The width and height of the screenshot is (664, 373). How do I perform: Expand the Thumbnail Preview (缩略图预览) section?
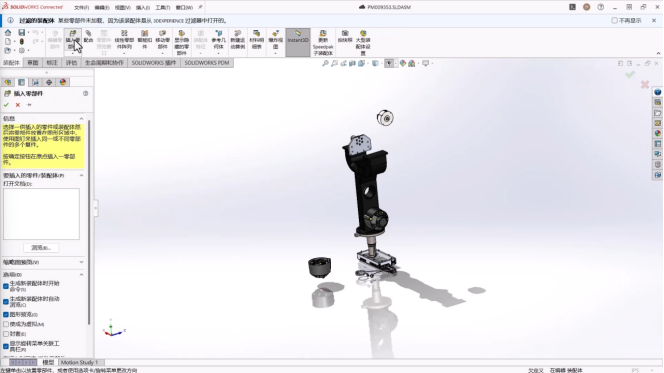(81, 262)
